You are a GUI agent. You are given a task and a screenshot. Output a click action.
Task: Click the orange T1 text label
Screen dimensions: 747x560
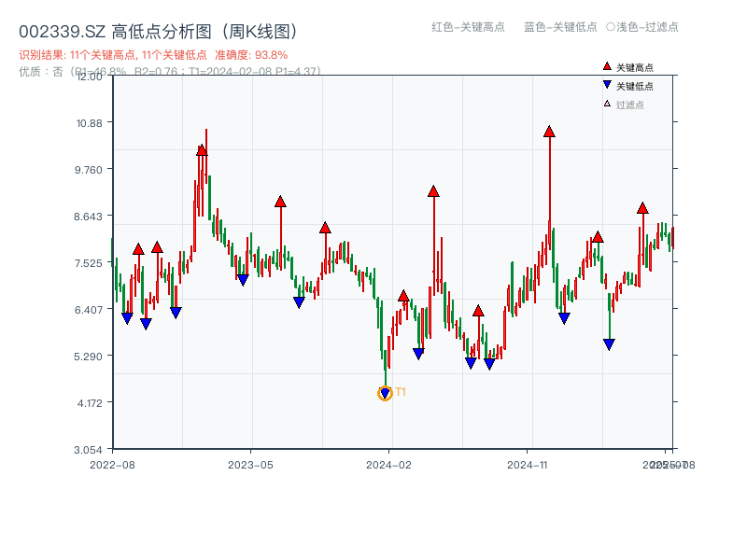pyautogui.click(x=401, y=392)
